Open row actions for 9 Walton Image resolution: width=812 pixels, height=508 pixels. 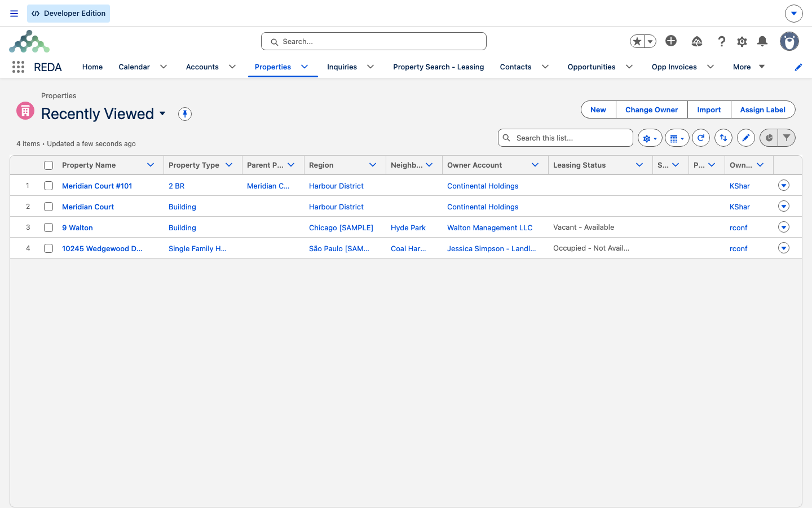[784, 227]
